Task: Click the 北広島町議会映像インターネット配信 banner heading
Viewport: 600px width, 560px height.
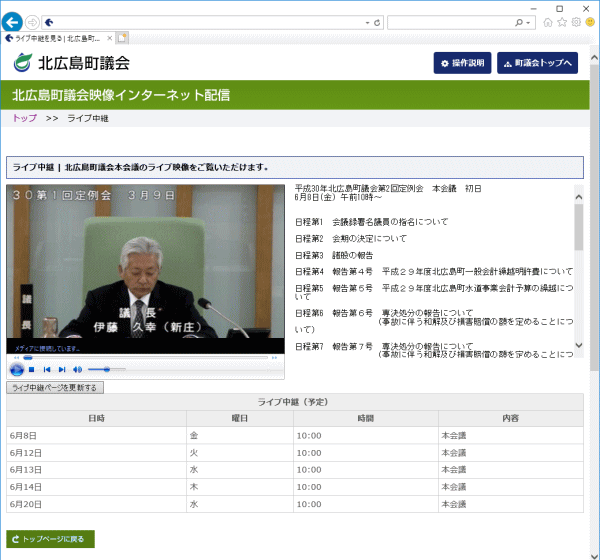Action: (x=121, y=95)
